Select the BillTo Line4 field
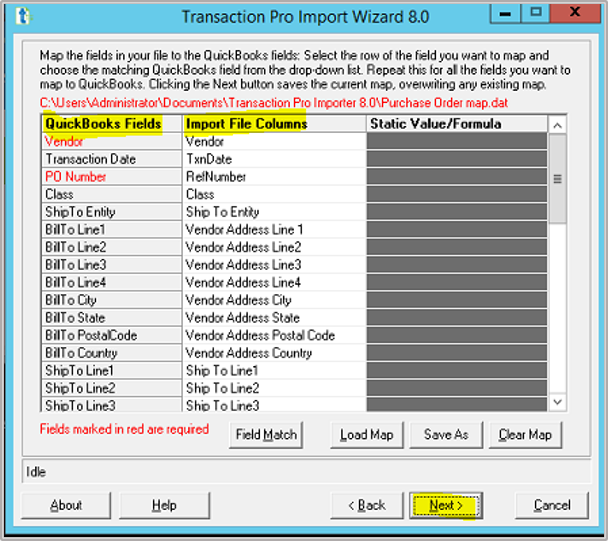 [111, 282]
